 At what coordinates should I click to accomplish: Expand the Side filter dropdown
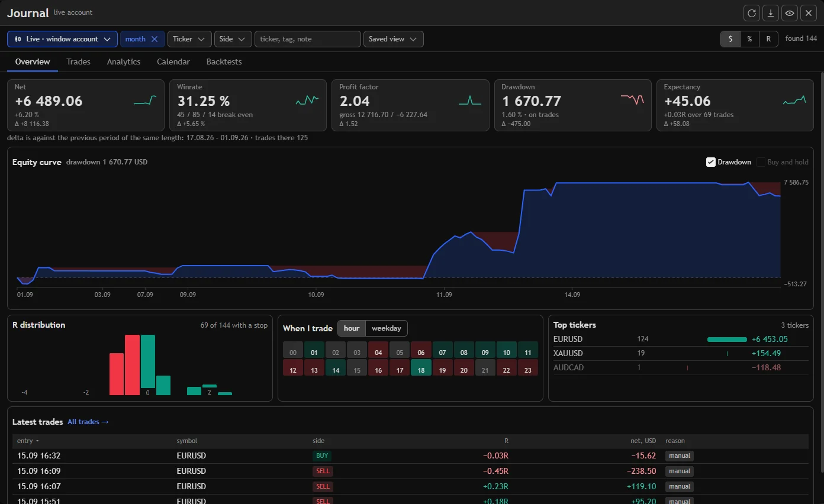click(x=233, y=39)
